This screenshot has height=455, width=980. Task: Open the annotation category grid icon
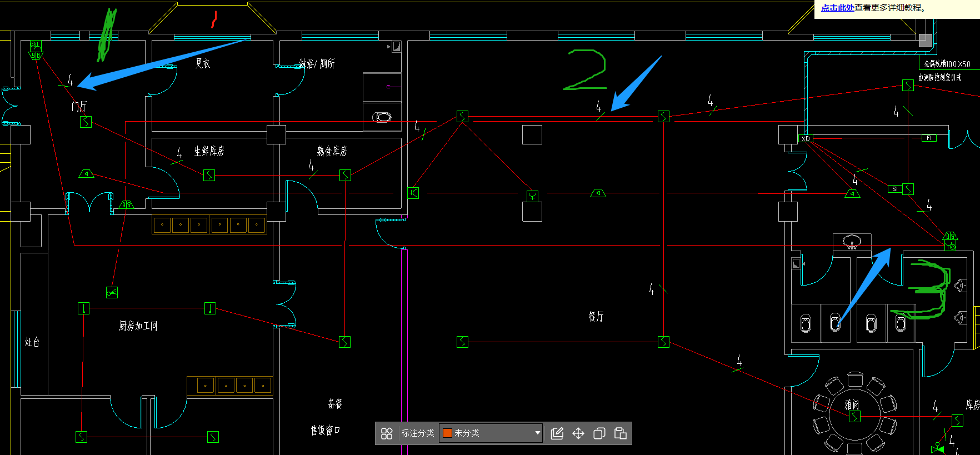[387, 433]
